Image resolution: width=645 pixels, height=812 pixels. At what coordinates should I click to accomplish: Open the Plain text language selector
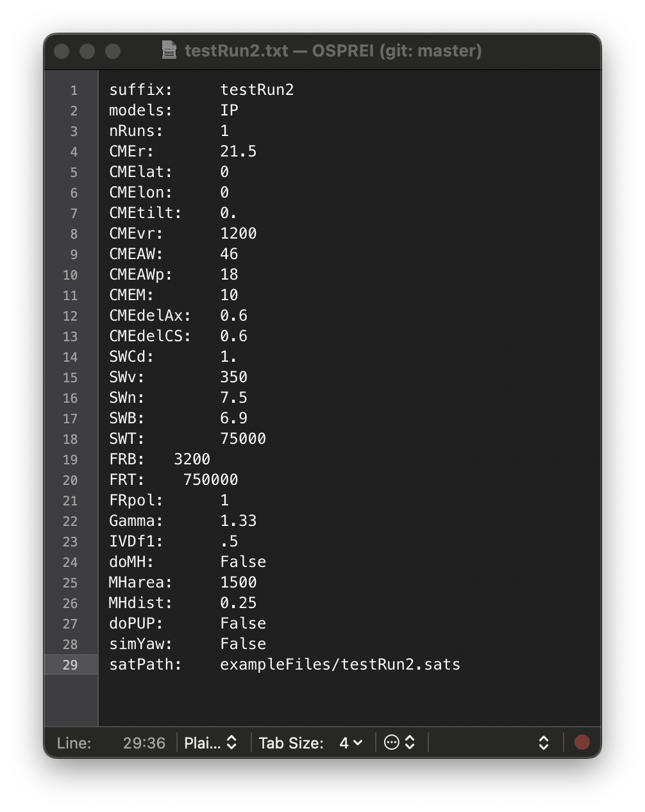210,743
